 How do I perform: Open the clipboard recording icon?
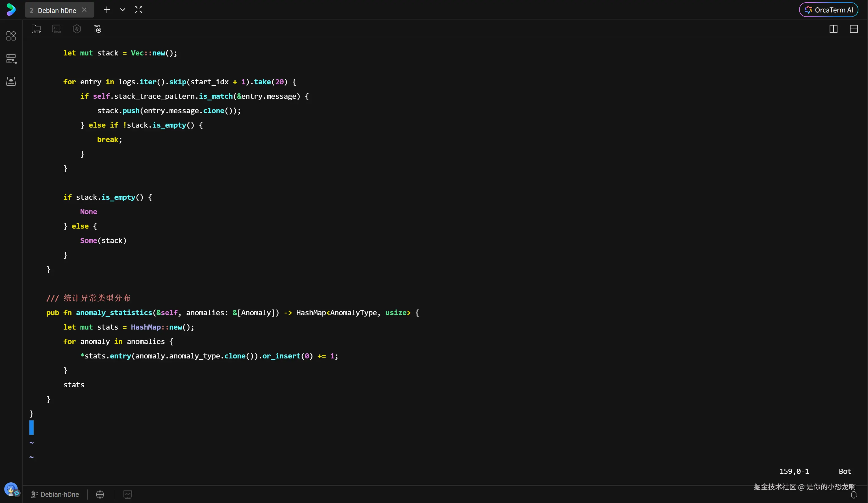pyautogui.click(x=97, y=29)
